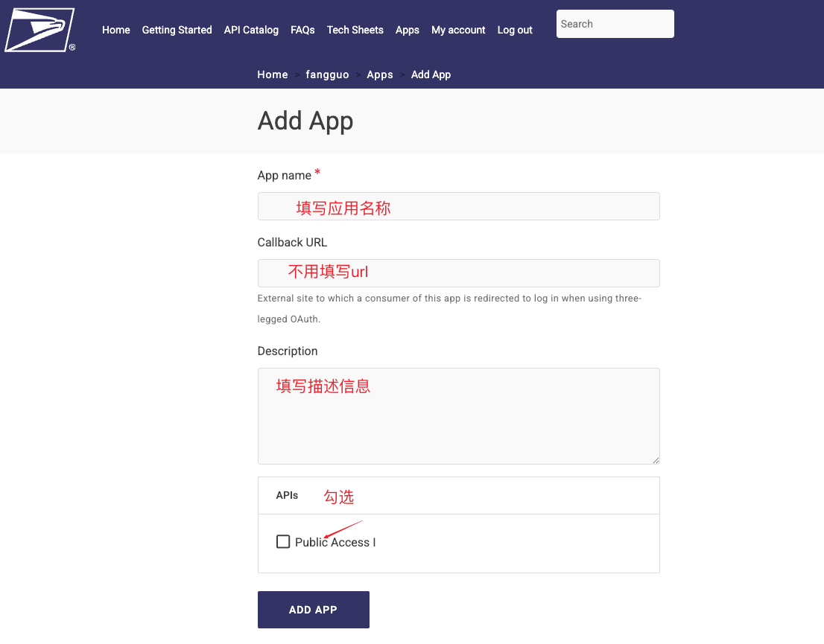Open the API Catalog
The height and width of the screenshot is (644, 824).
251,30
